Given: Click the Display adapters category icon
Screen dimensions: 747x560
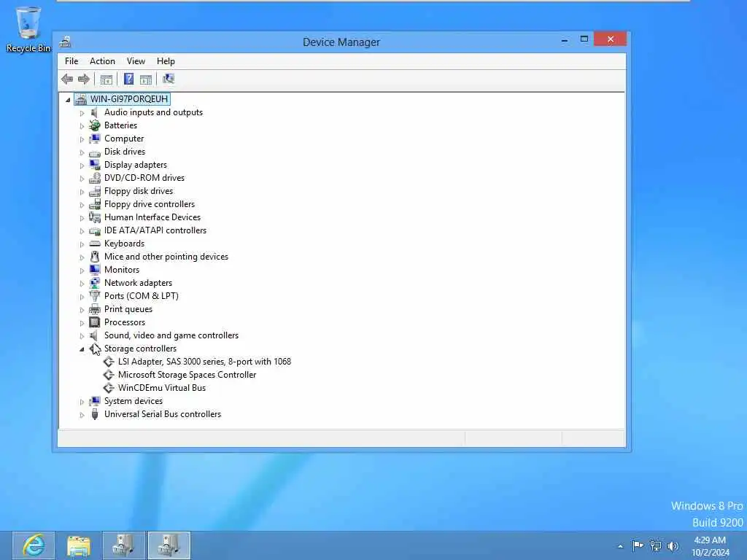Looking at the screenshot, I should point(95,165).
